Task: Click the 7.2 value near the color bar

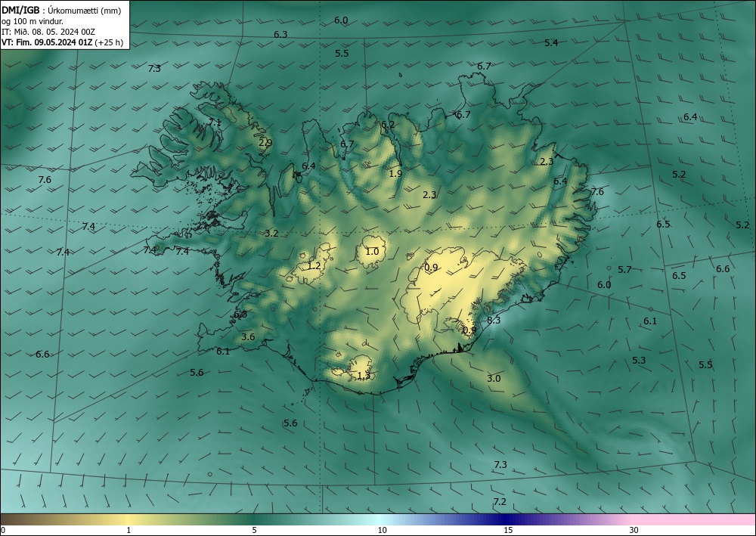Action: click(x=500, y=502)
